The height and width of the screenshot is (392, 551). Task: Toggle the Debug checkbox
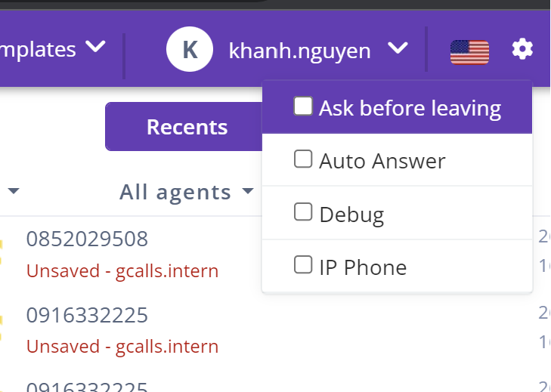click(303, 213)
